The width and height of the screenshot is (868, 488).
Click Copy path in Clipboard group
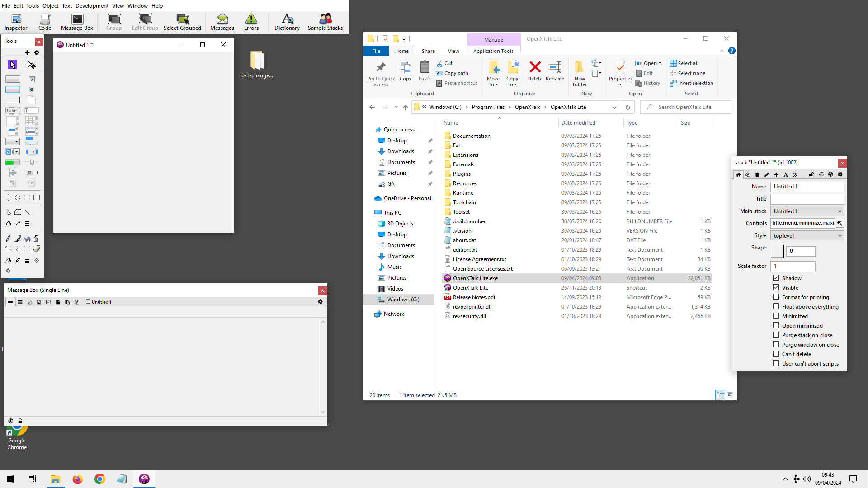(x=452, y=73)
